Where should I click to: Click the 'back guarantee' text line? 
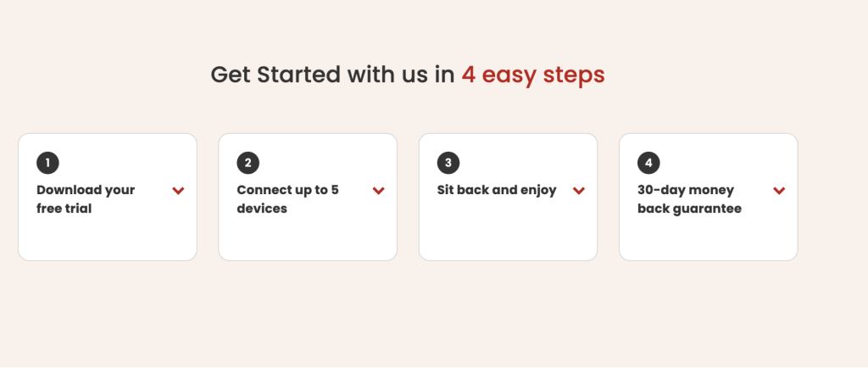click(x=689, y=209)
